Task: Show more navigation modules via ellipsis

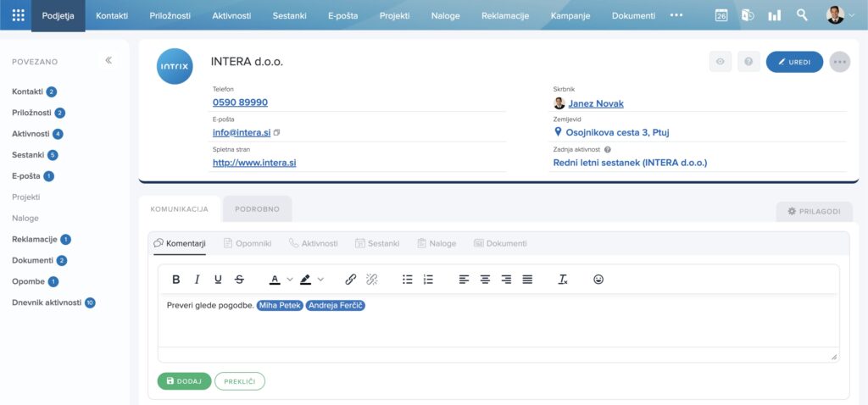Action: pos(676,15)
